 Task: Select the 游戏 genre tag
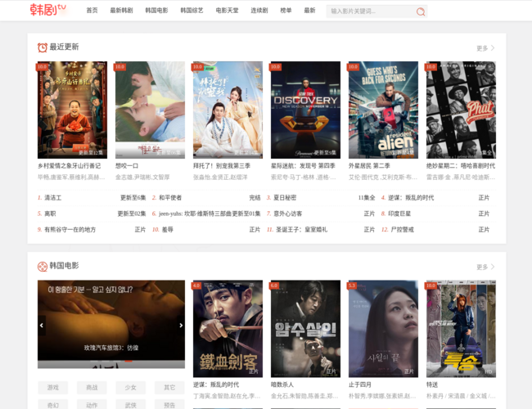[x=53, y=388]
